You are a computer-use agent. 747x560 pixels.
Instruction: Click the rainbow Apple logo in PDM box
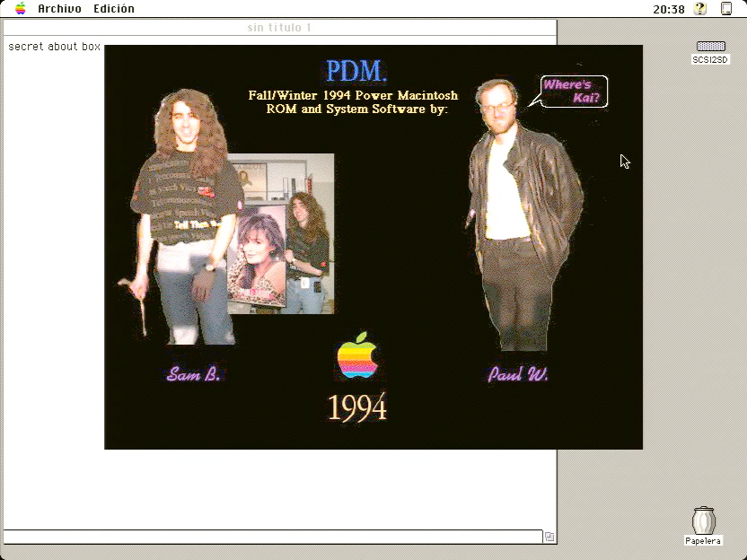pyautogui.click(x=357, y=355)
